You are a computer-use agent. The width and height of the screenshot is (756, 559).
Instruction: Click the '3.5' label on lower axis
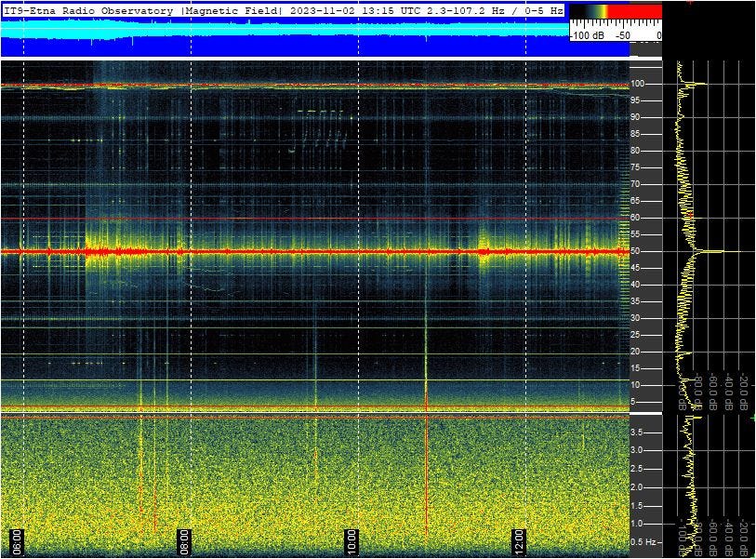click(636, 433)
